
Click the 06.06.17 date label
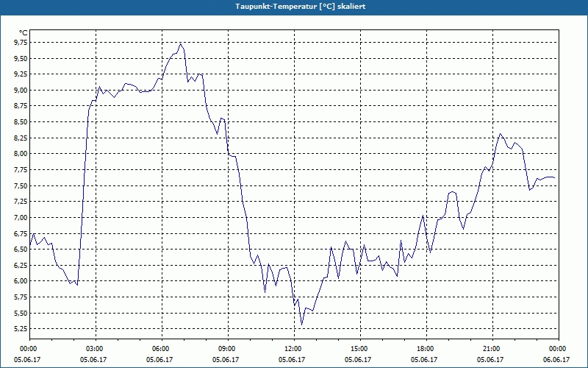[556, 359]
